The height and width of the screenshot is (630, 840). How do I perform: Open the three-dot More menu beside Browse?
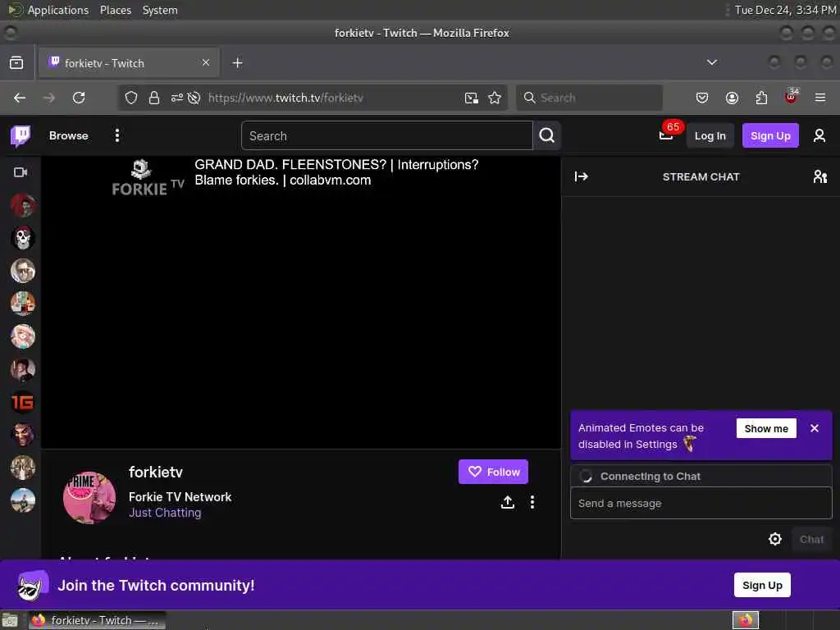point(116,135)
